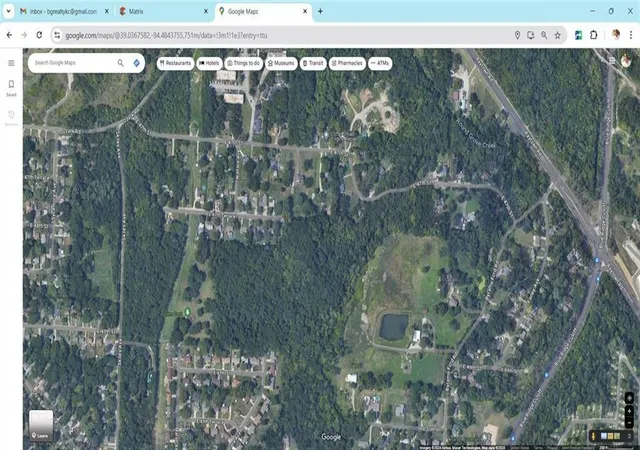Close the Gmail Inbox tab
Viewport: 640px width, 450px height.
[x=107, y=11]
